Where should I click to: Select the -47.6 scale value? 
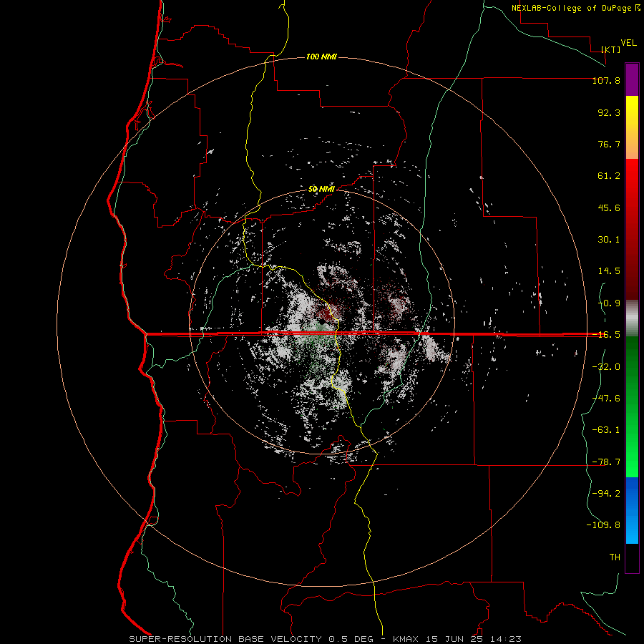click(x=606, y=399)
